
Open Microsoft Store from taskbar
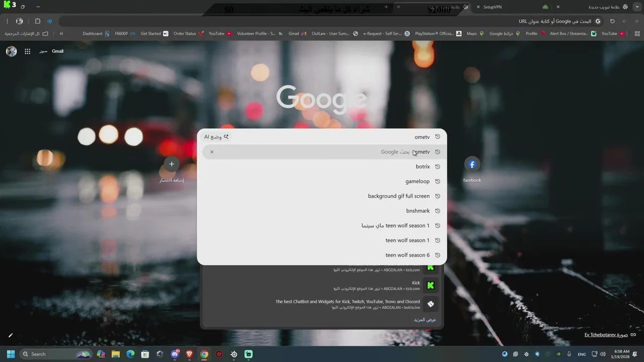[x=145, y=354]
